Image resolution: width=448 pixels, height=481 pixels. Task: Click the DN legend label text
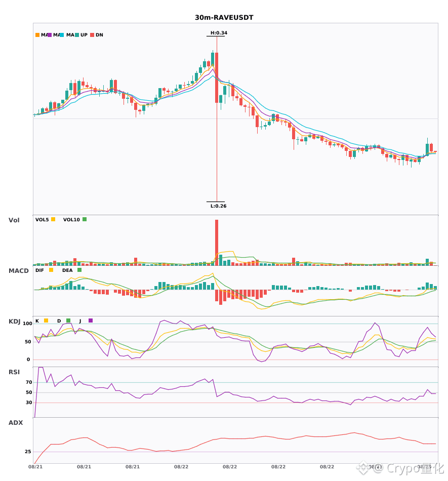pyautogui.click(x=99, y=35)
